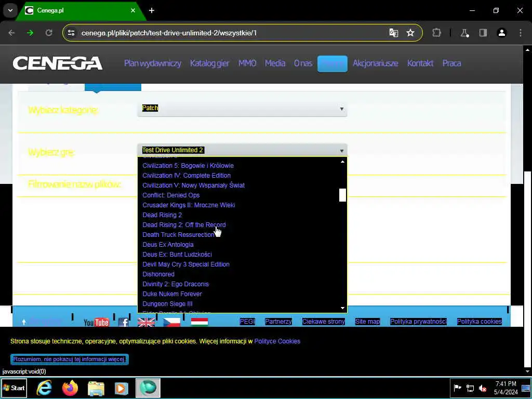This screenshot has width=532, height=399.
Task: Switch to Czech via flag icon
Action: [172, 322]
